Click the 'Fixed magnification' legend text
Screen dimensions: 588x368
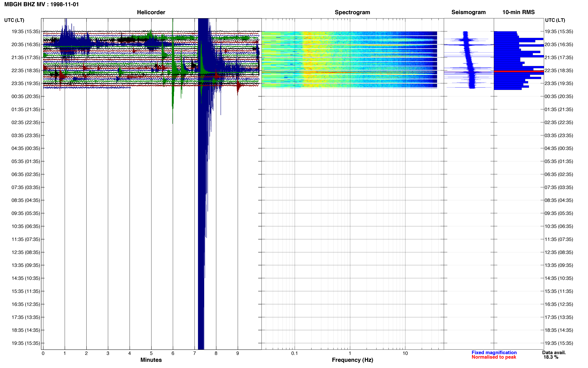pos(494,352)
